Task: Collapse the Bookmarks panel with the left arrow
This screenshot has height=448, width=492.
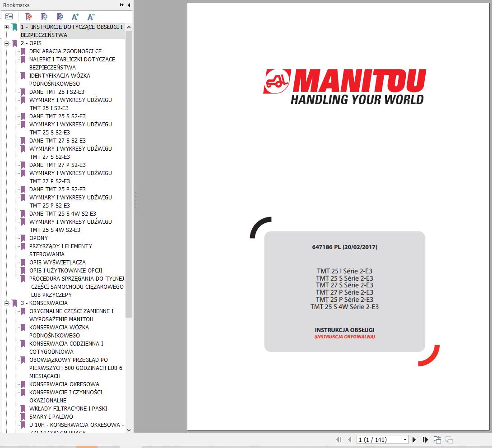Action: [x=129, y=5]
